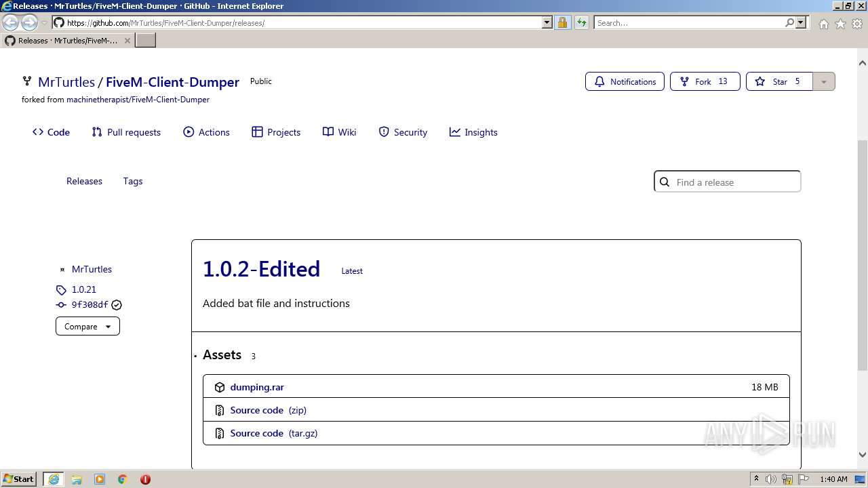Switch to the Security tab
Viewport: 868px width, 488px height.
(x=403, y=132)
